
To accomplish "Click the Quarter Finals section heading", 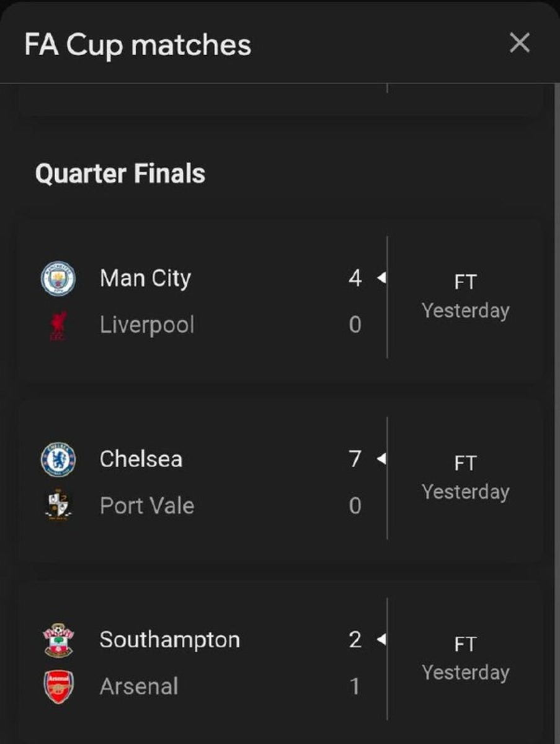I will (x=120, y=174).
